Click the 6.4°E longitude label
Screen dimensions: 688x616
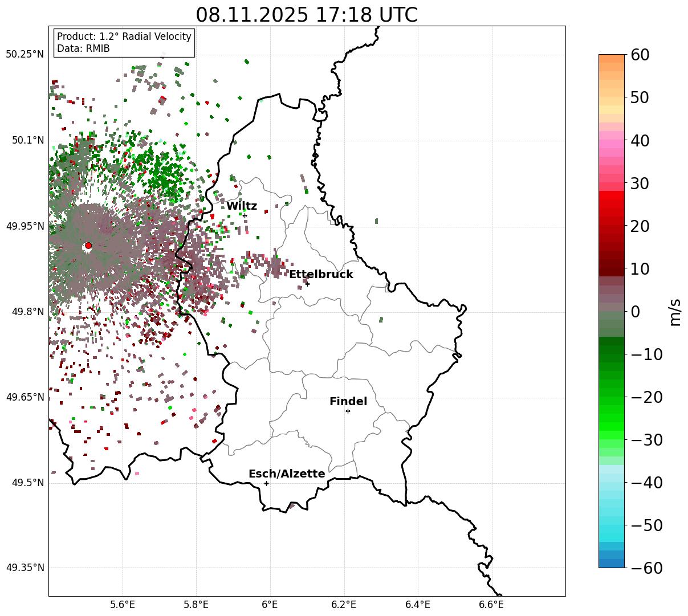click(418, 604)
